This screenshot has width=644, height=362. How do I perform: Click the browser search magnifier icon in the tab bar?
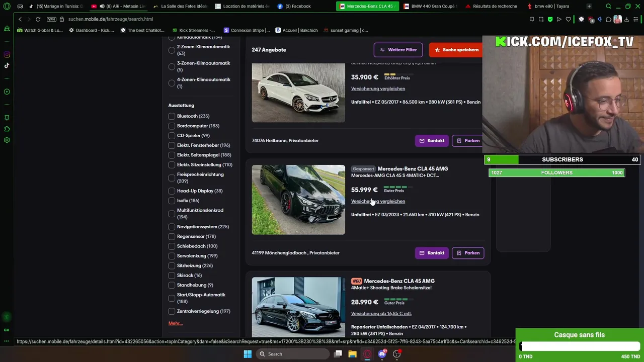608,7
